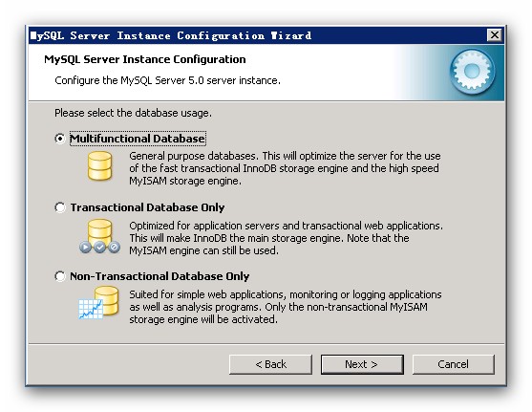Click the General purpose databases description text

[285, 168]
